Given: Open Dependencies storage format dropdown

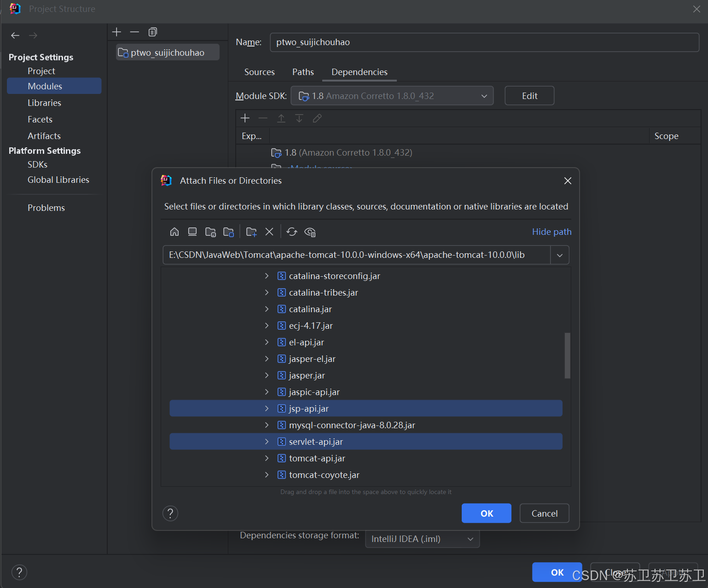Looking at the screenshot, I should tap(423, 539).
